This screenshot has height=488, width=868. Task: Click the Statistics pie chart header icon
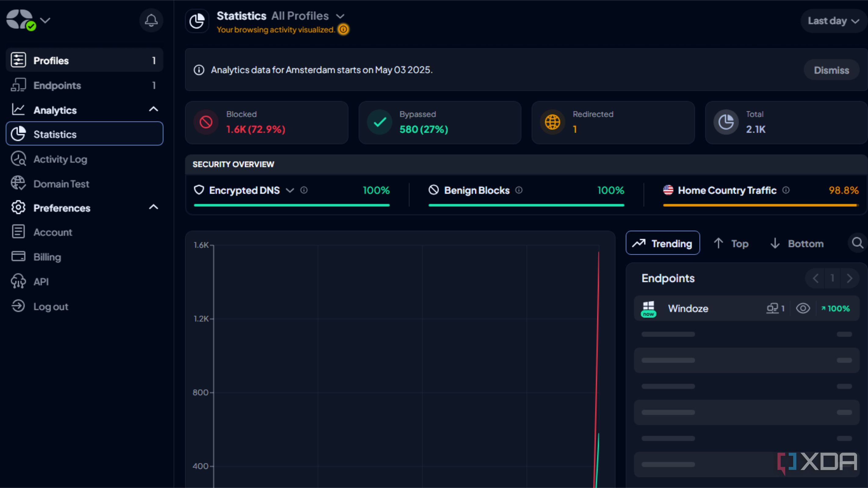197,21
